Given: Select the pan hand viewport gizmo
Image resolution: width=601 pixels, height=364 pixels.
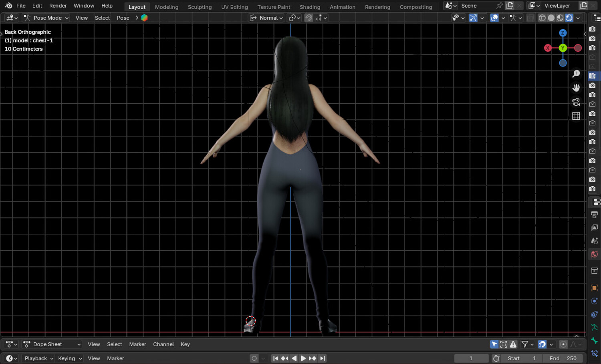Looking at the screenshot, I should click(576, 88).
